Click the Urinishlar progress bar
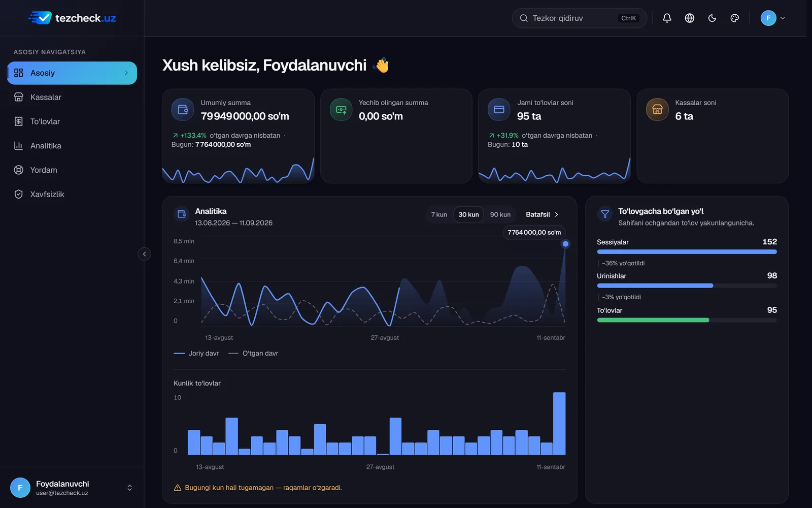The image size is (812, 508). [687, 285]
